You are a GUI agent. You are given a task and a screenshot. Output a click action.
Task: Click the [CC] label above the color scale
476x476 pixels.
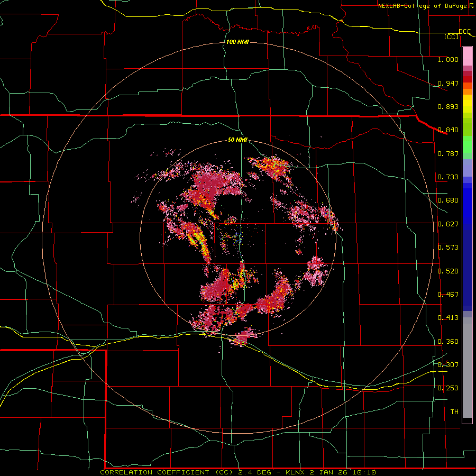pyautogui.click(x=452, y=36)
